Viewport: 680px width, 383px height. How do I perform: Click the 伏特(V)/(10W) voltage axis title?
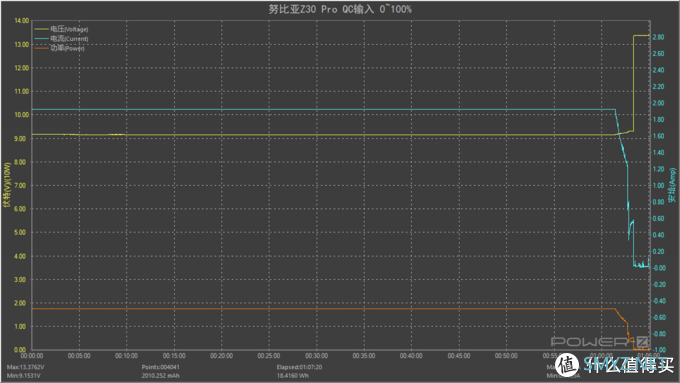(7, 185)
